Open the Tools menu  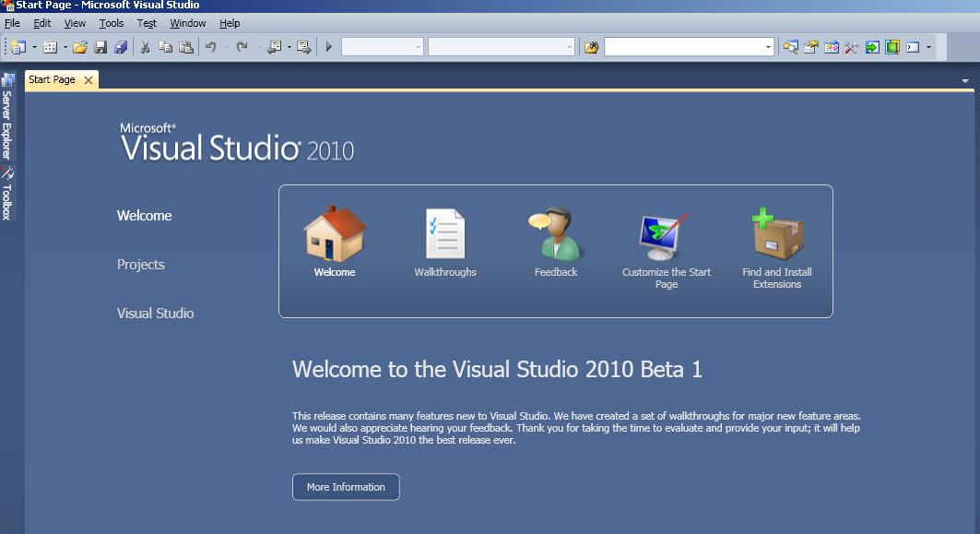pos(112,23)
